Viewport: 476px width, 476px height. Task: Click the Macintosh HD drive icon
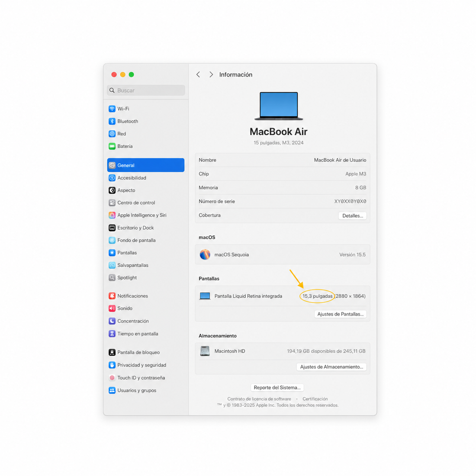pos(205,351)
